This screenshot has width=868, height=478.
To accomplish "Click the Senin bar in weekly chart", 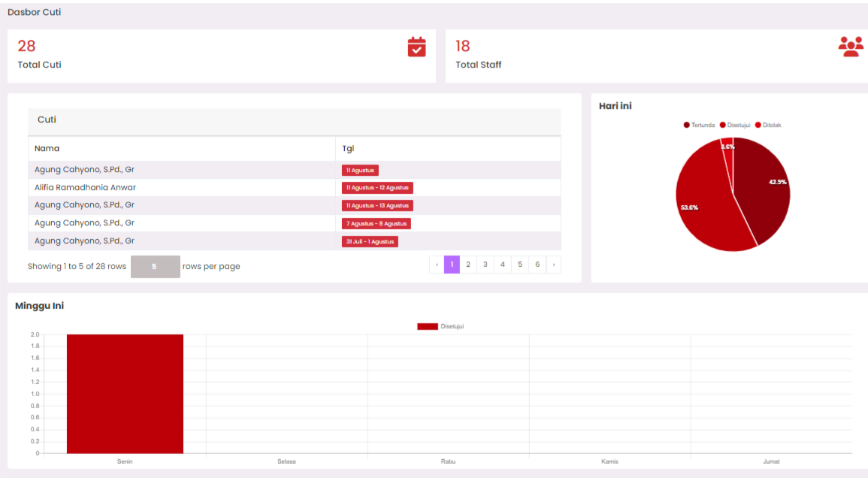I will (x=125, y=394).
